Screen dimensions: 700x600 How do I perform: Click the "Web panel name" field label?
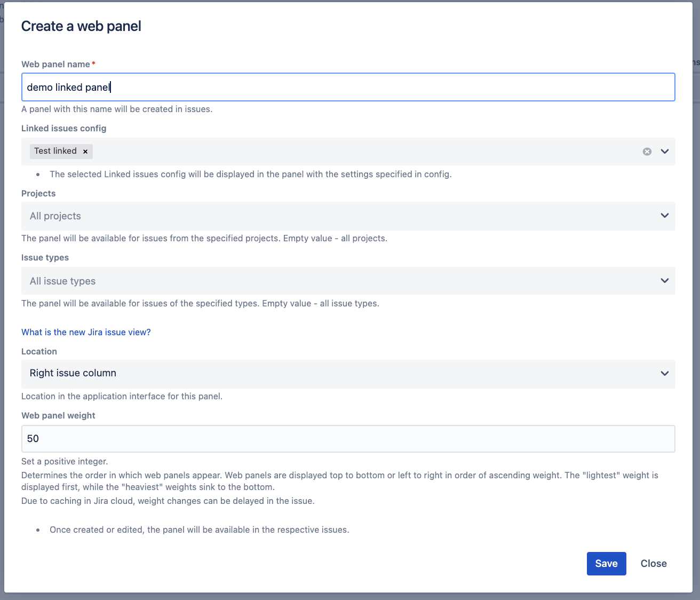(x=55, y=64)
